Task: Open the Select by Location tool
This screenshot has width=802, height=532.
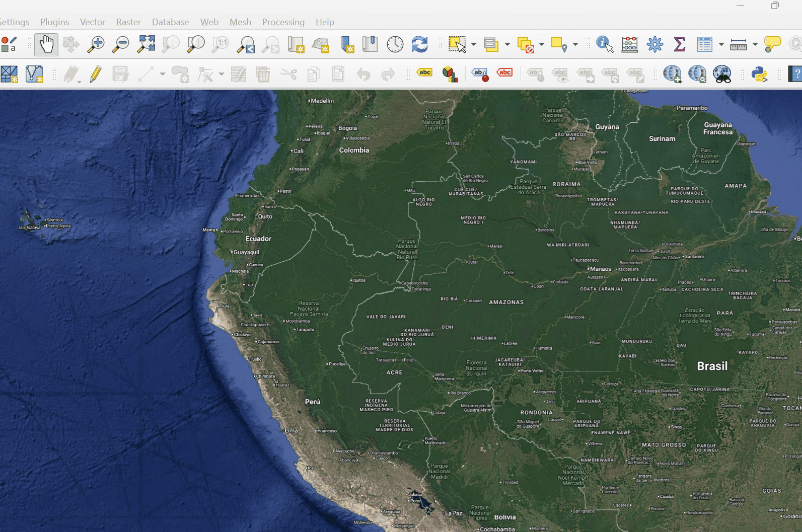Action: [x=559, y=44]
